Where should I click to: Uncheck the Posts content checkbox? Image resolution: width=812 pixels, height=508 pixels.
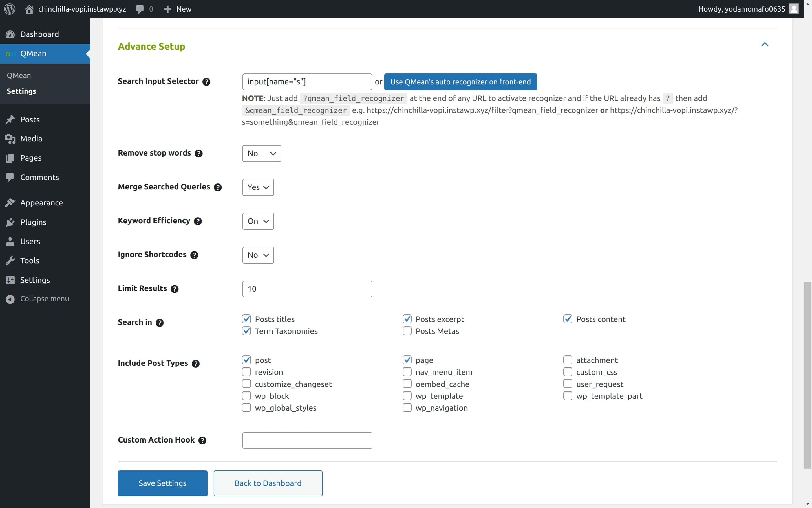click(x=568, y=319)
